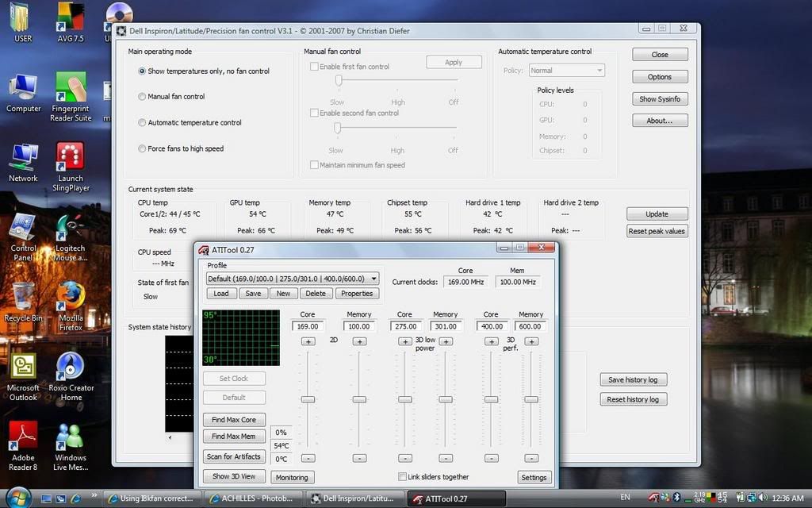Screen dimensions: 812x508
Task: Open the ATITool Profile dropdown
Action: [293, 279]
